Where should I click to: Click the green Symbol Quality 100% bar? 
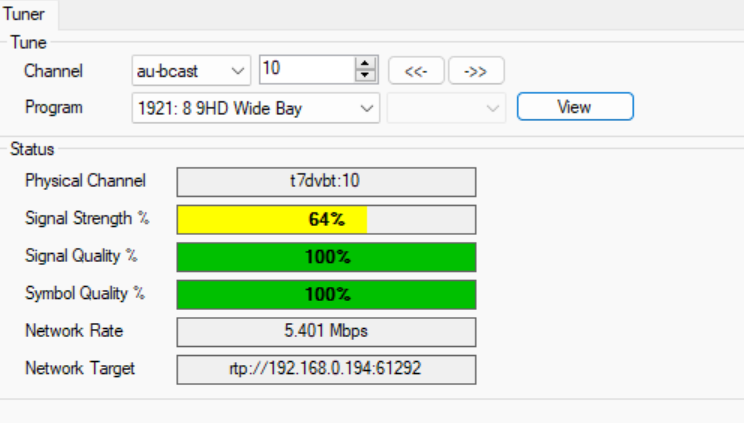pos(326,294)
